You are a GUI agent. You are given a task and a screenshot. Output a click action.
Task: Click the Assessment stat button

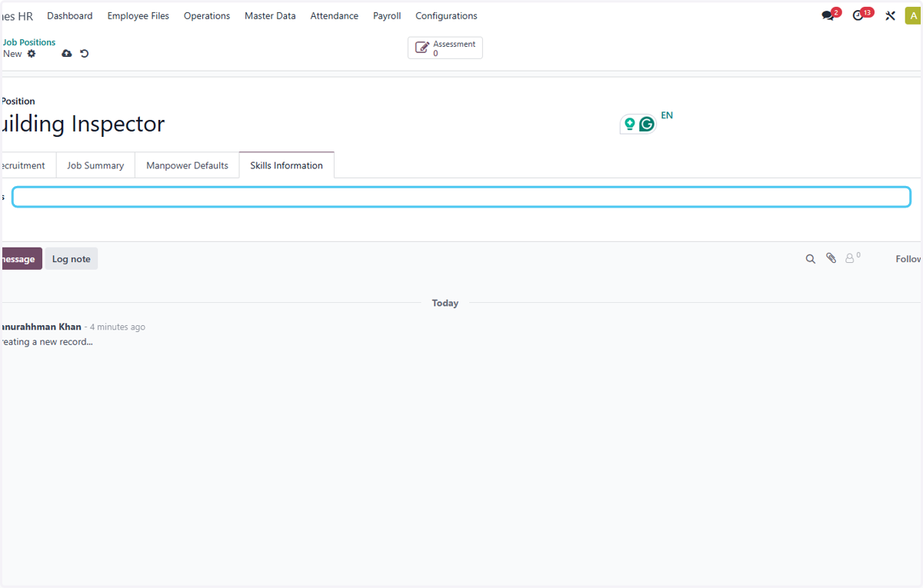point(445,48)
